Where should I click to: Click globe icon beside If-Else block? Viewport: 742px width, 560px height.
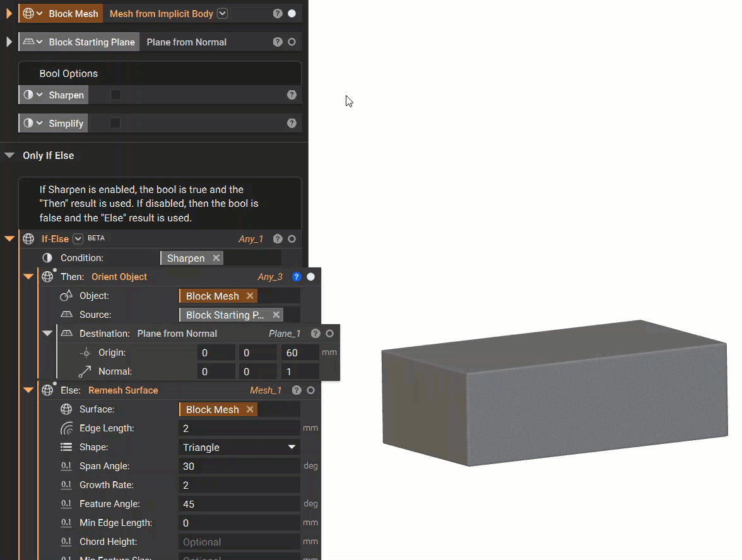coord(28,239)
